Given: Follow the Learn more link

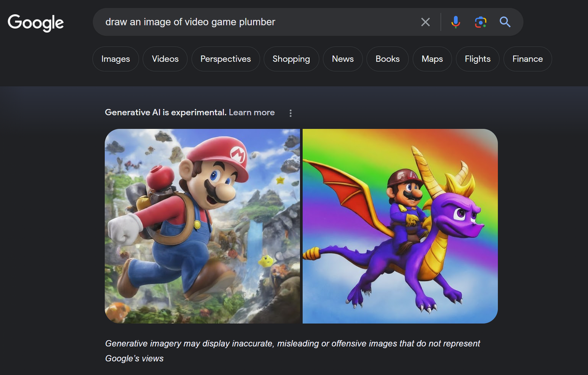Looking at the screenshot, I should pos(252,113).
